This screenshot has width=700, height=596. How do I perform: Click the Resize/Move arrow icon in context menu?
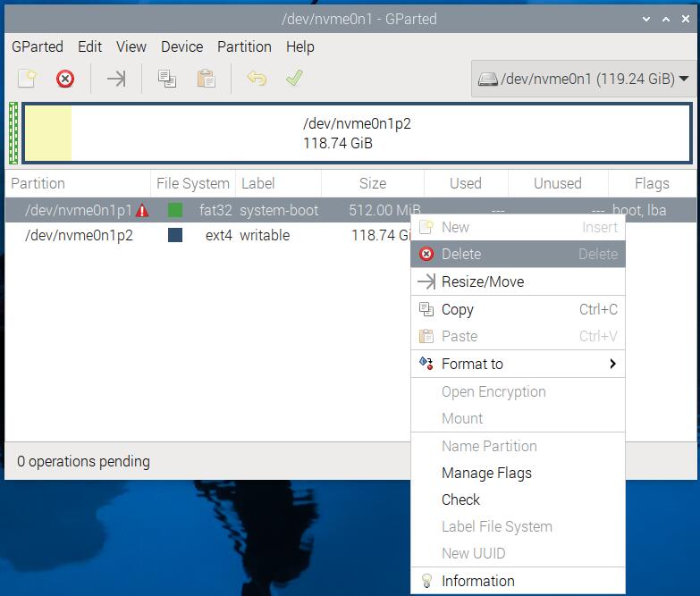click(426, 281)
